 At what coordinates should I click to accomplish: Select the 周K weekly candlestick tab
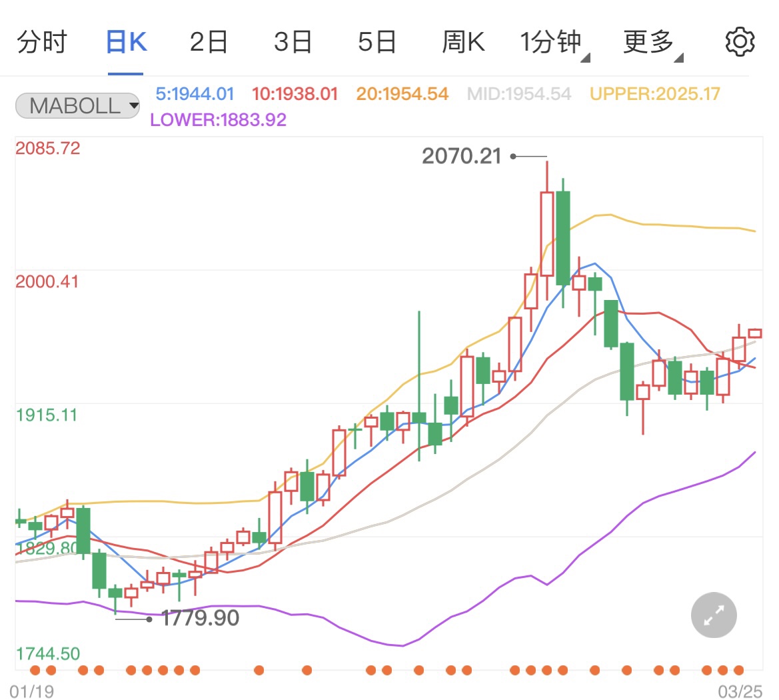[x=462, y=41]
